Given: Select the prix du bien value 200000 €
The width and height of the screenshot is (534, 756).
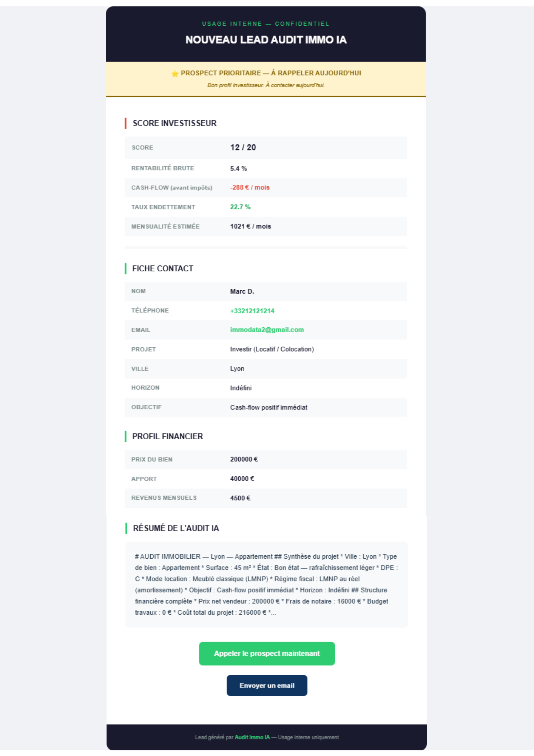Looking at the screenshot, I should coord(244,459).
